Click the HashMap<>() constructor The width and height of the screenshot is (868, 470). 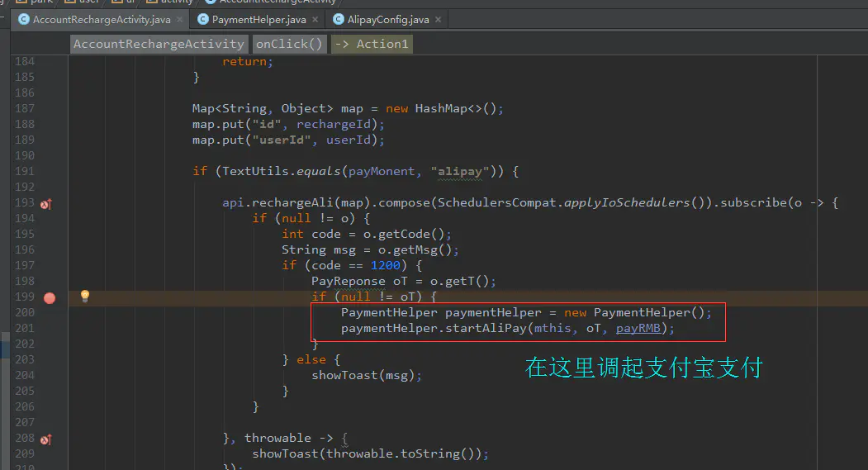point(456,108)
